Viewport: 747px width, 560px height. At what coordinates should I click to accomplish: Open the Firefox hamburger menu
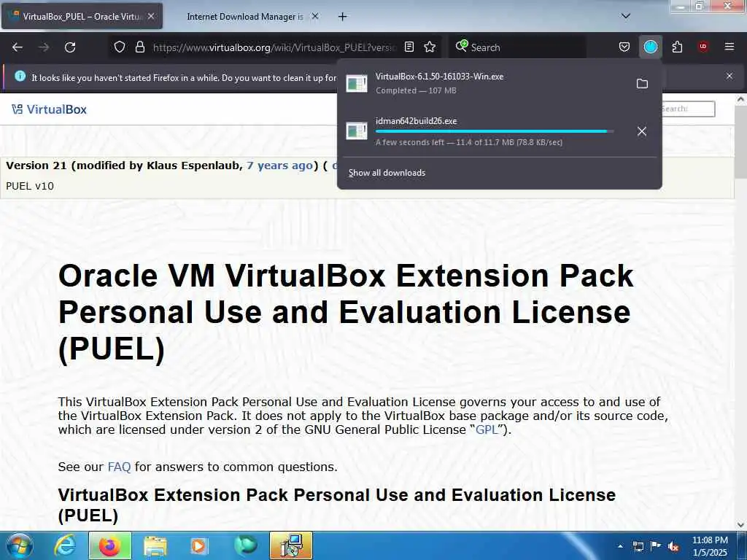pos(729,47)
